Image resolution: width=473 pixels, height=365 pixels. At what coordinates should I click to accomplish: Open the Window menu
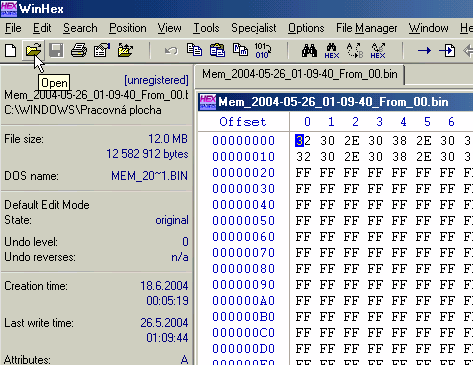[428, 28]
